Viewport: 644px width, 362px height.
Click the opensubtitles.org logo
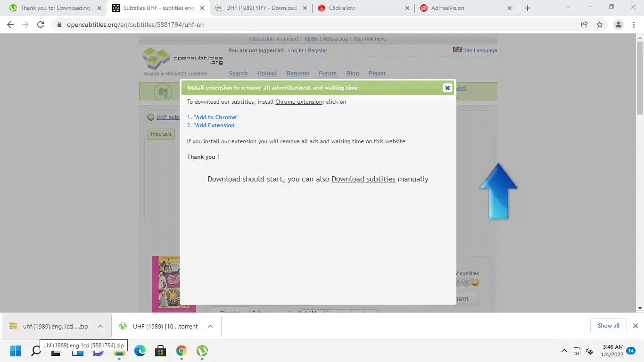pyautogui.click(x=183, y=58)
